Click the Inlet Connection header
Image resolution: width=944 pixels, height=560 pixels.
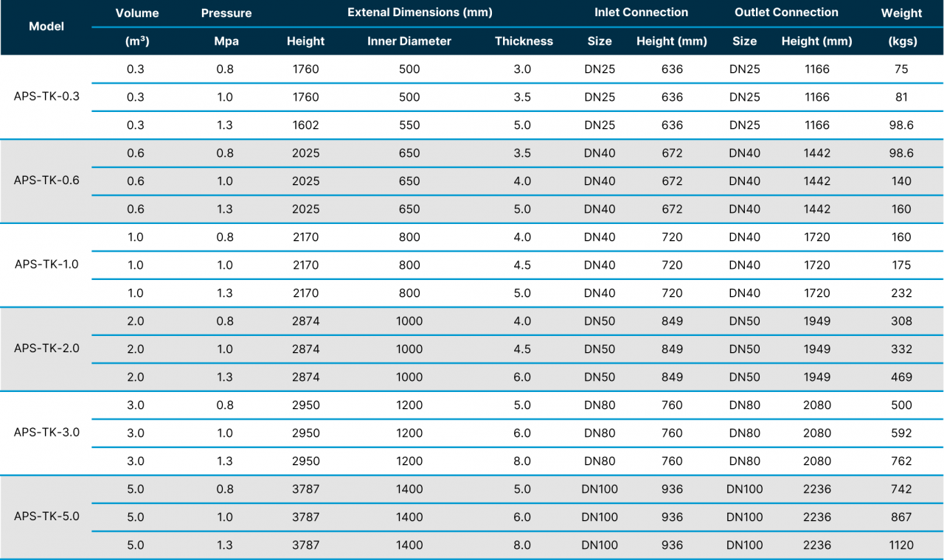[641, 13]
